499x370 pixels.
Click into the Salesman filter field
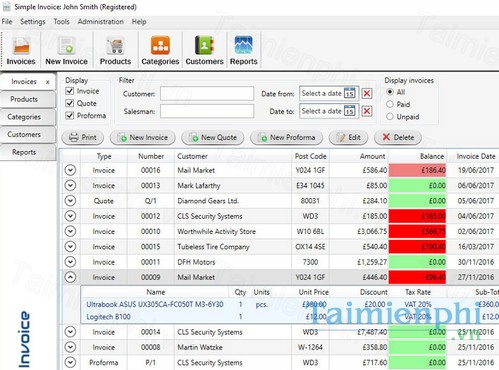[207, 111]
